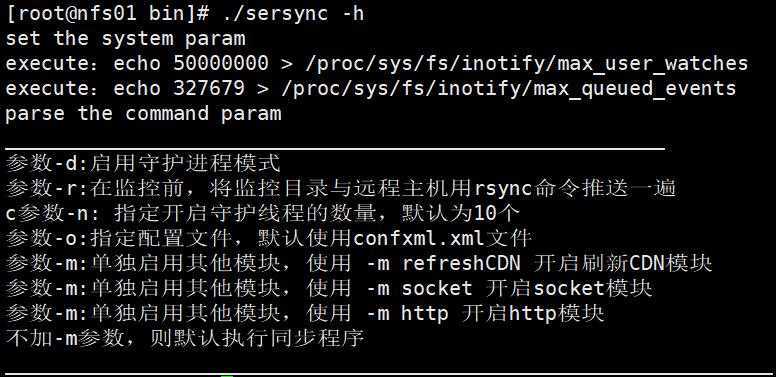Viewport: 776px width, 377px height.
Task: Click the 参数-n thread count line
Action: click(x=263, y=214)
